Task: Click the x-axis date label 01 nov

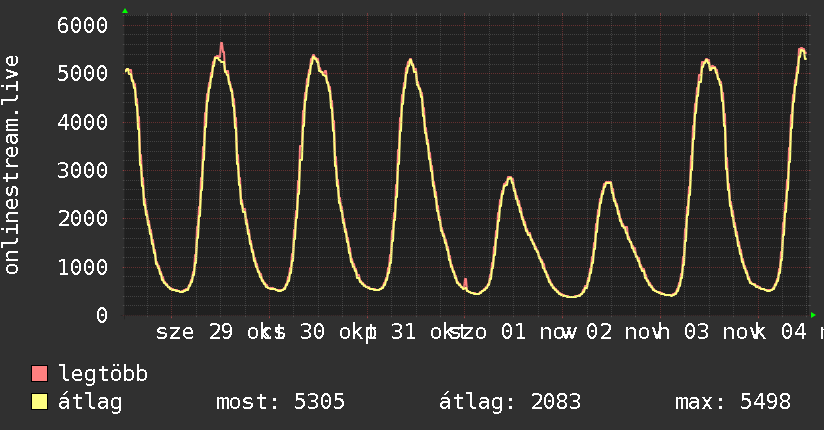Action: 539,332
